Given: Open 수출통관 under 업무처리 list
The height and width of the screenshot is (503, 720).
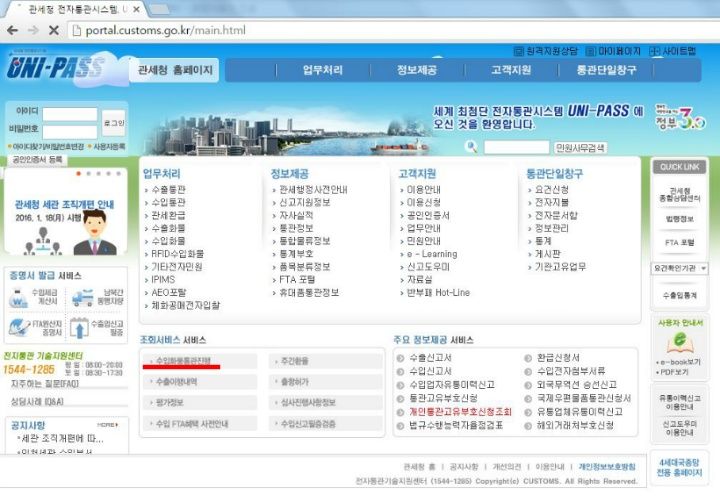Looking at the screenshot, I should [x=168, y=190].
